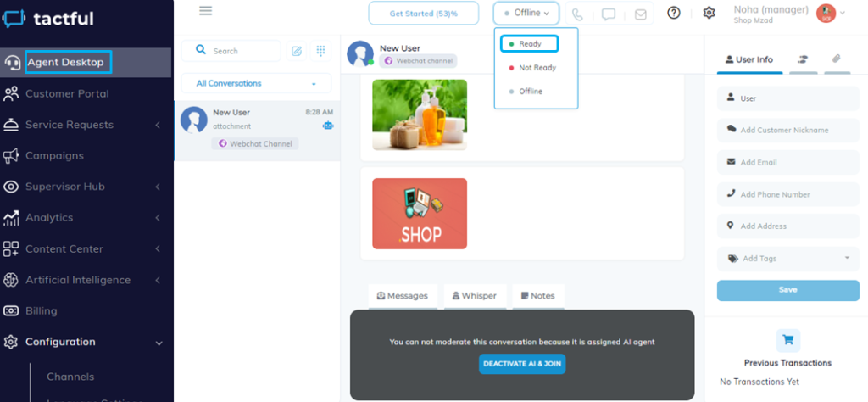Click the chat bubble icon in header

tap(609, 14)
